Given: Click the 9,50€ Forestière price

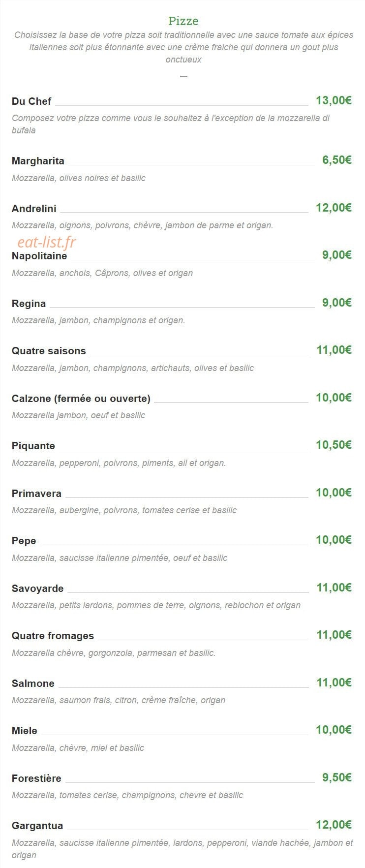Looking at the screenshot, I should pos(337,777).
